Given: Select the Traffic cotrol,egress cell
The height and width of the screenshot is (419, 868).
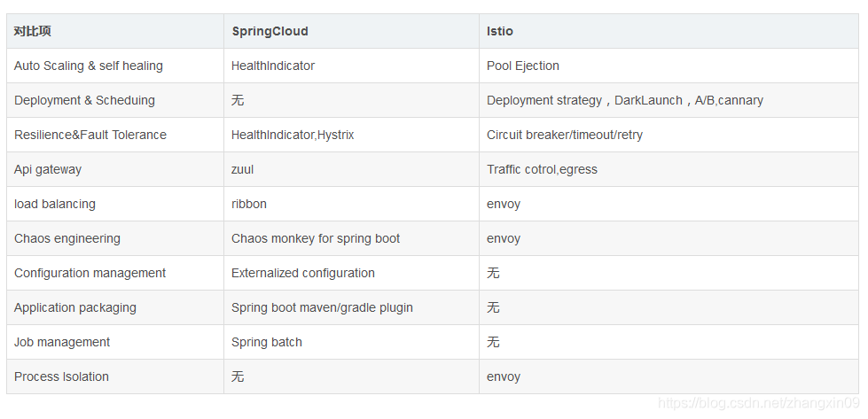Looking at the screenshot, I should [542, 169].
